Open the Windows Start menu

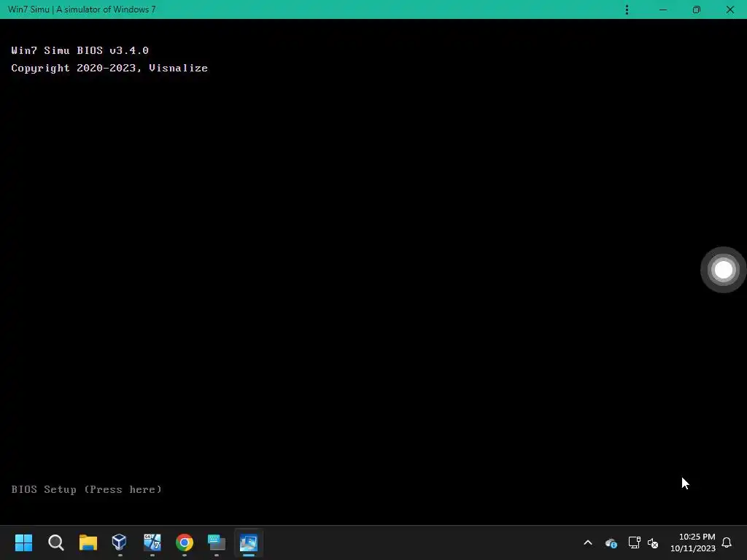[23, 542]
